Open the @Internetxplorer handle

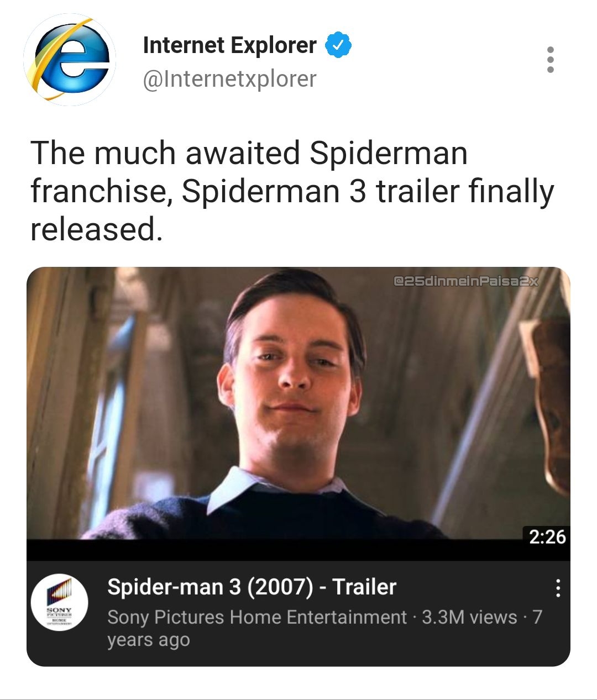coord(229,78)
